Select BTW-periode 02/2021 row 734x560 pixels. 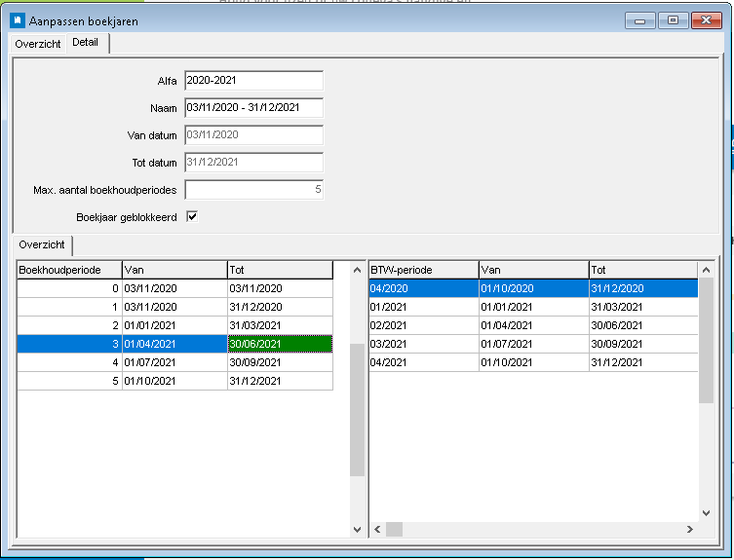point(422,325)
